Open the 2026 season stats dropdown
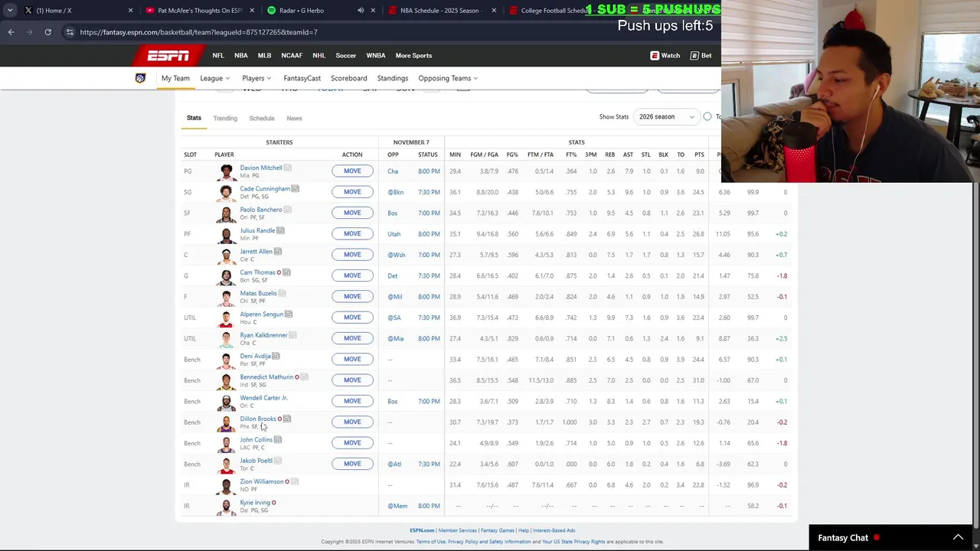Viewport: 980px width, 551px height. coord(666,117)
